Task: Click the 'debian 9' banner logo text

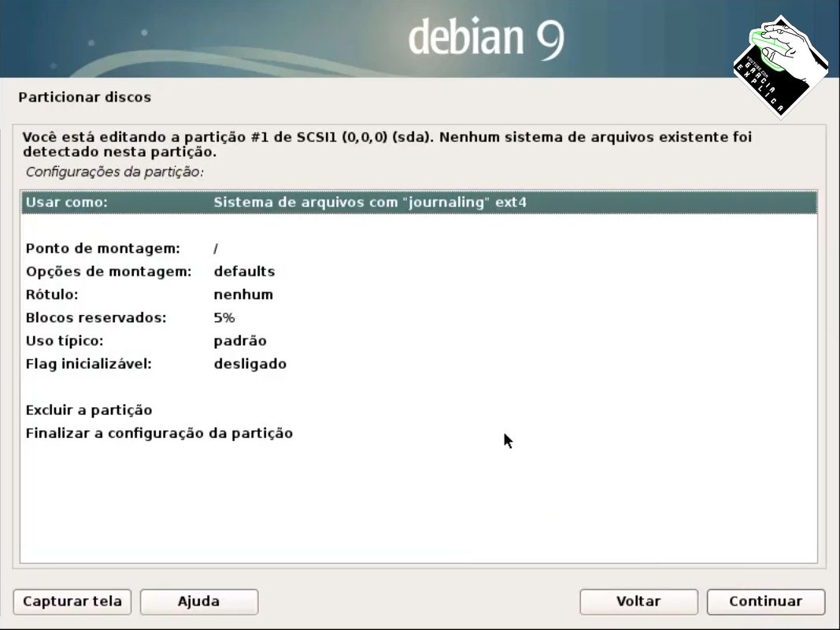Action: [487, 38]
